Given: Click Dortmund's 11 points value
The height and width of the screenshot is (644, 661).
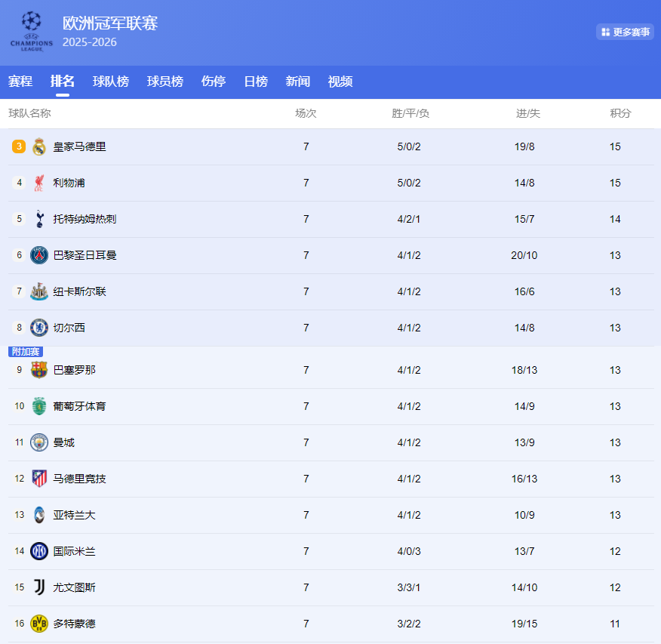Looking at the screenshot, I should [x=615, y=624].
